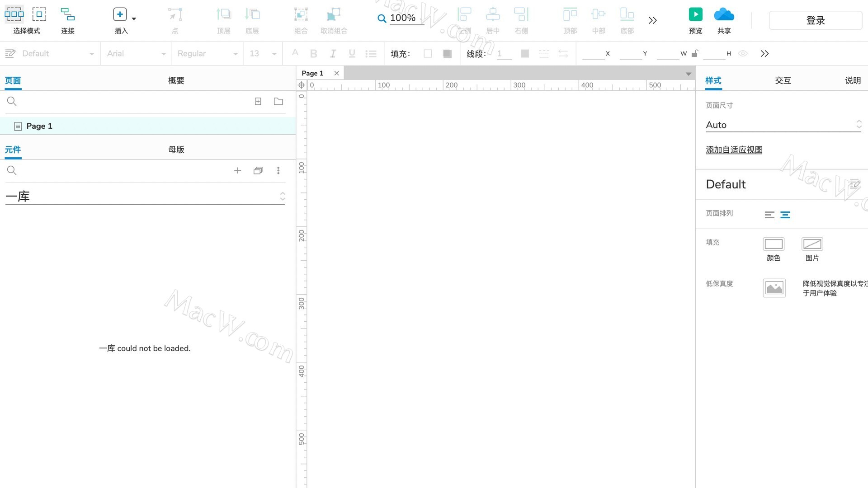Switch to the 概要 outline tab

pos(176,80)
